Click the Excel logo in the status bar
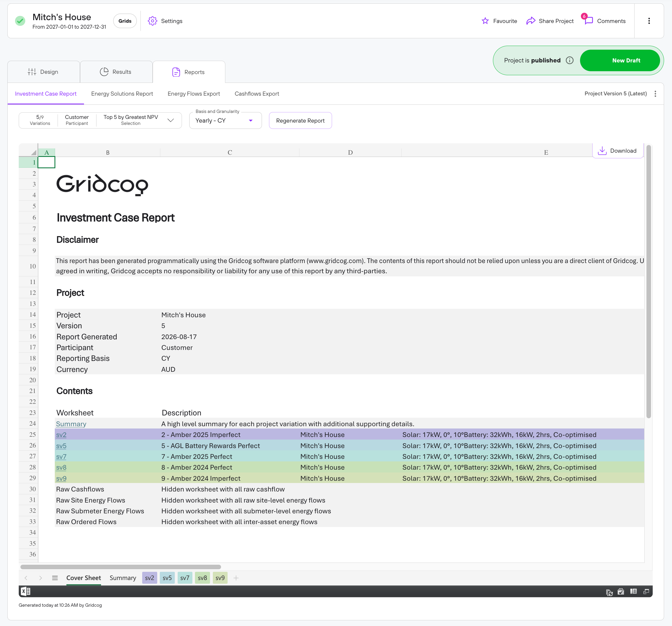Image resolution: width=672 pixels, height=626 pixels. coord(26,591)
